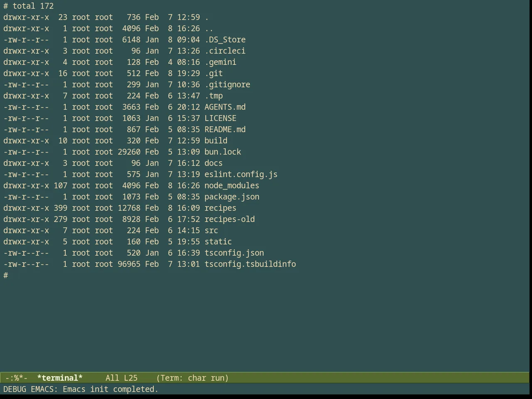
Task: Click the LICENSE file name
Action: 220,118
